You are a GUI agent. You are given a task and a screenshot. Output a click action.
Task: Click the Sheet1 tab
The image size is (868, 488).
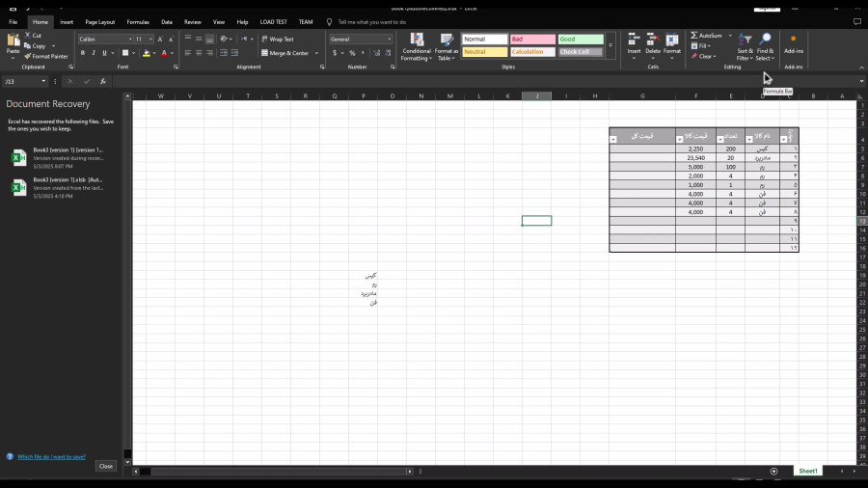tap(807, 471)
